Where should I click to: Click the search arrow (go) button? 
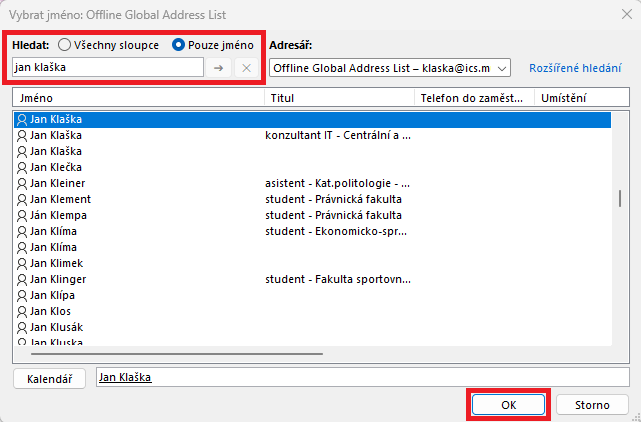219,67
